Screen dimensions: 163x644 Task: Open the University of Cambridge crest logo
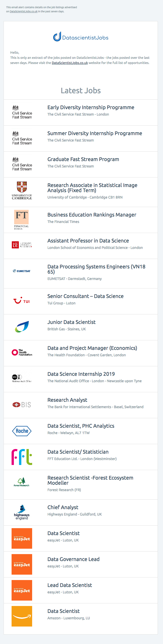[22, 191]
